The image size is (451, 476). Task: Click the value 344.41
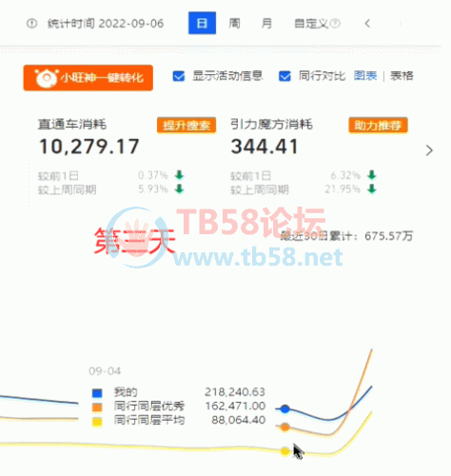pyautogui.click(x=265, y=147)
